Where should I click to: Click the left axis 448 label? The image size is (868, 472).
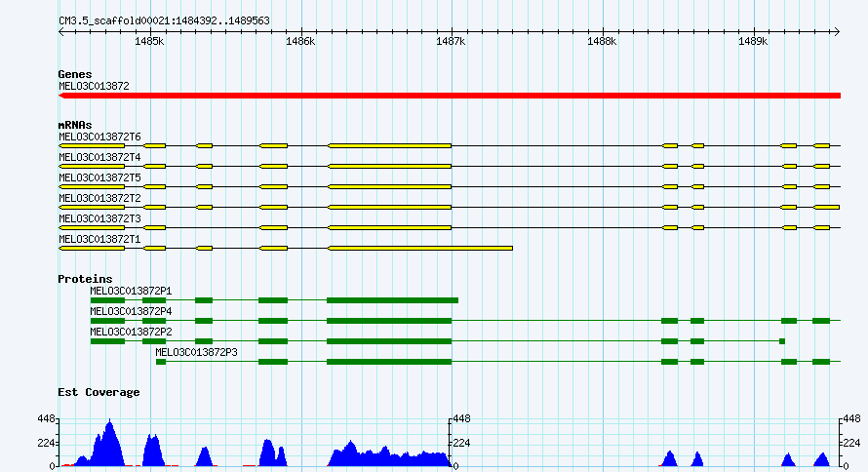pos(46,419)
